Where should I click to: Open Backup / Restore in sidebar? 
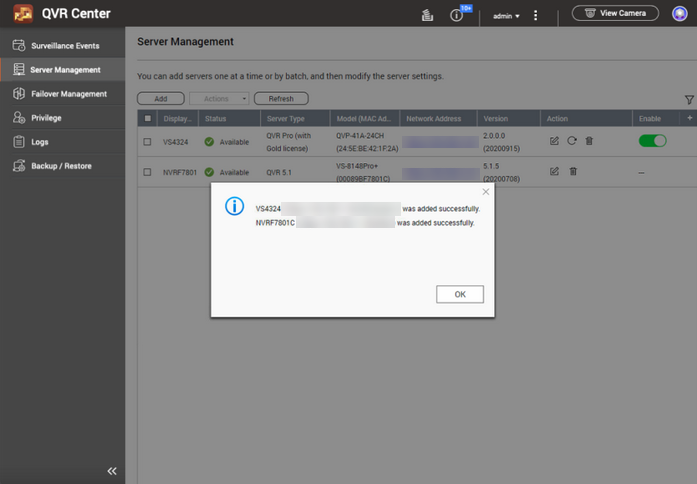(x=63, y=165)
